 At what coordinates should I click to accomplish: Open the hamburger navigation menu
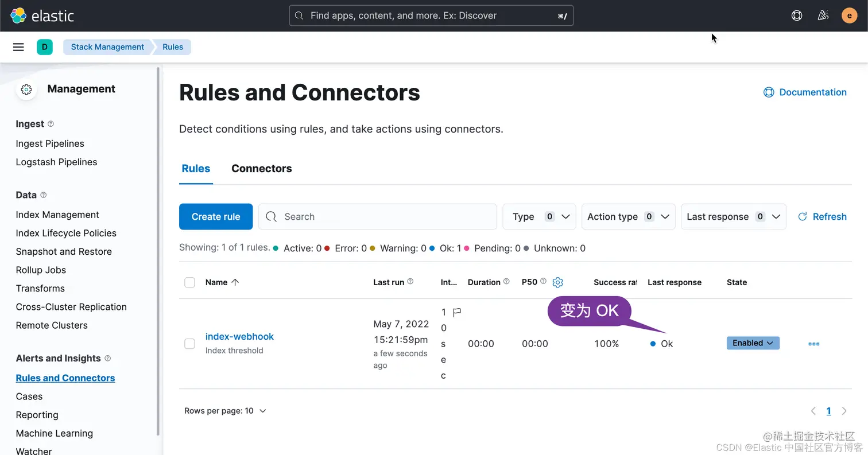[x=18, y=47]
